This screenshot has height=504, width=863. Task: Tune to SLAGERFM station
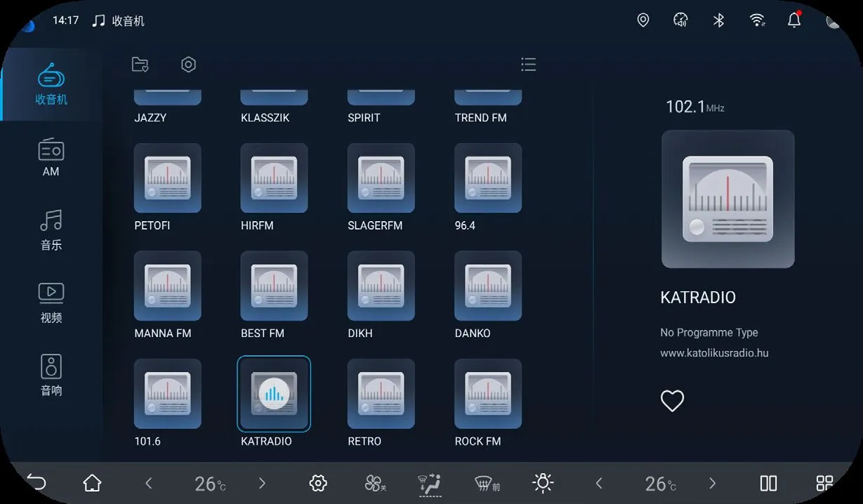pos(381,178)
